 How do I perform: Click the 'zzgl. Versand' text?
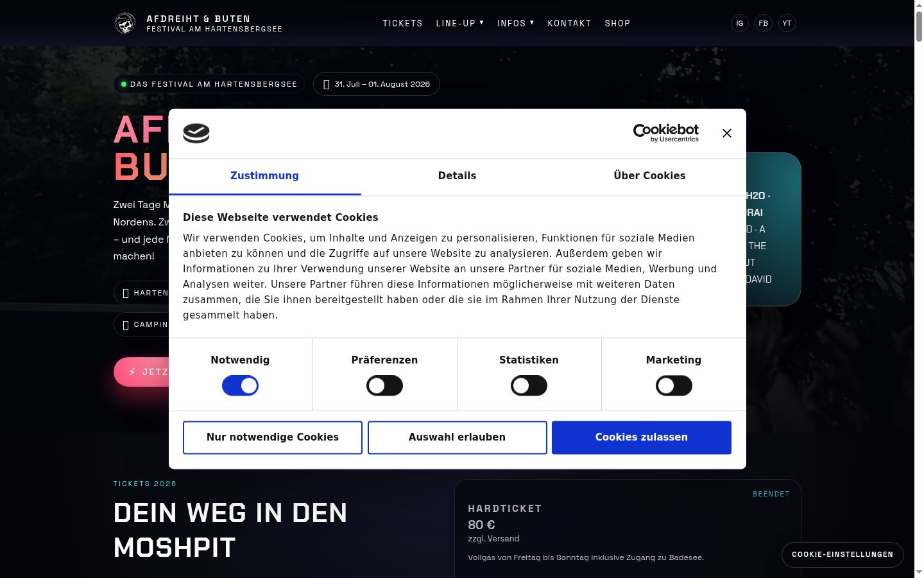(493, 539)
